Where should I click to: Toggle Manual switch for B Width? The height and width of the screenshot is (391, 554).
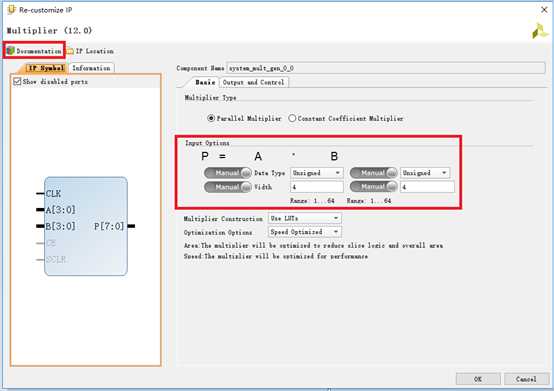(x=373, y=186)
